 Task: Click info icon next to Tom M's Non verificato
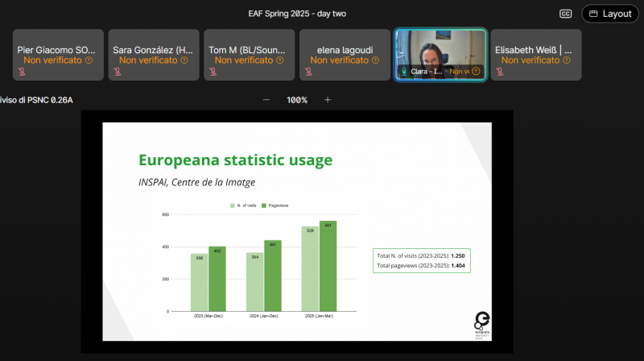(x=279, y=60)
